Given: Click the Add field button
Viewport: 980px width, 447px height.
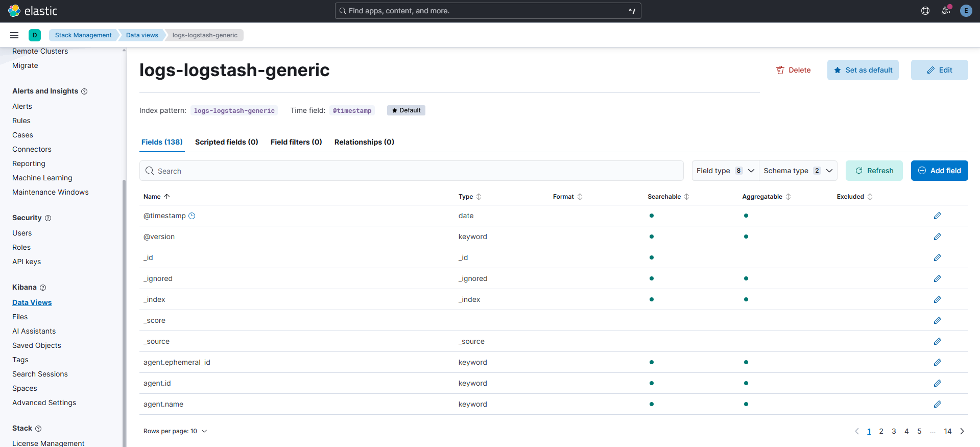Looking at the screenshot, I should coord(939,171).
